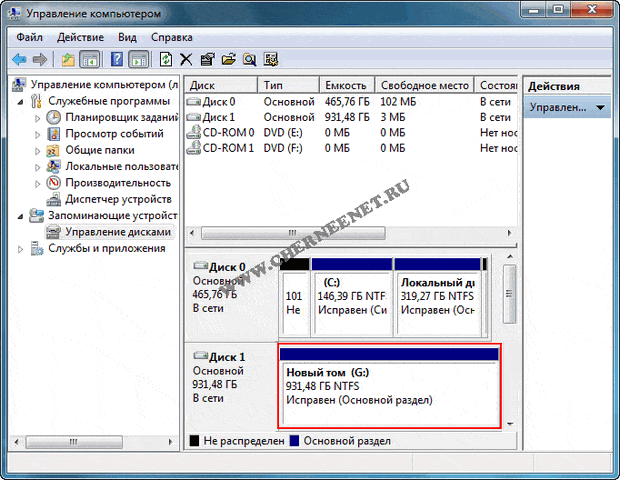The image size is (620, 480).
Task: Toggle the Show/Hide console tree icon
Action: point(89,60)
